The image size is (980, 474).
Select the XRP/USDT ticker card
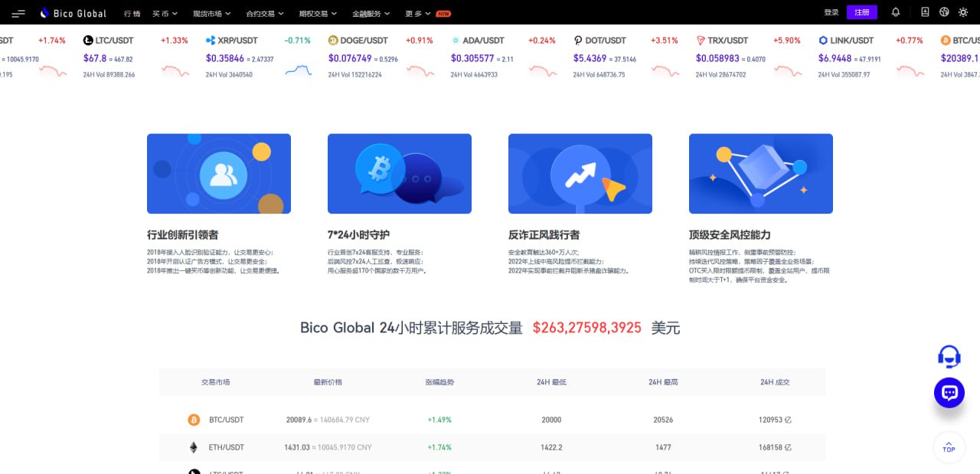pyautogui.click(x=260, y=57)
